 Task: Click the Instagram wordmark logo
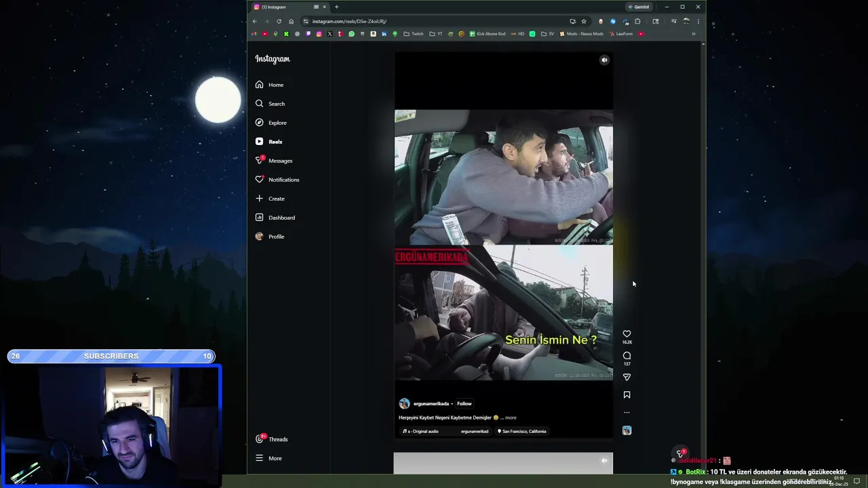coord(273,59)
